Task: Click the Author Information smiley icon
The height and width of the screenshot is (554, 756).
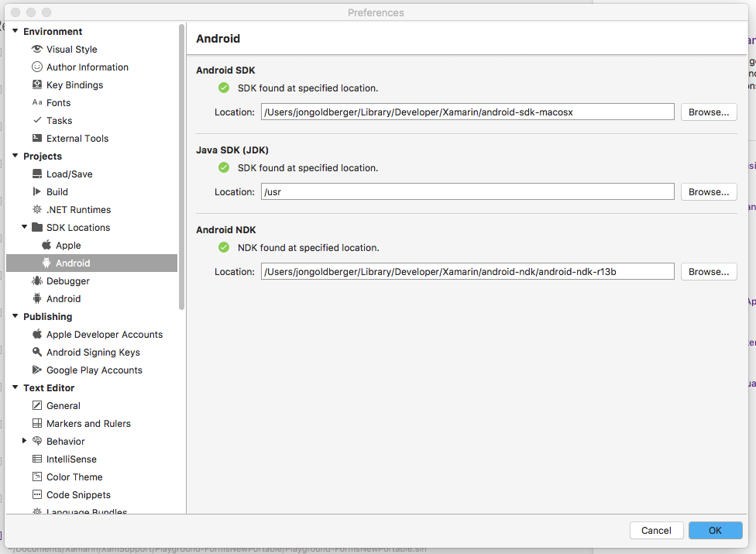Action: pos(37,67)
